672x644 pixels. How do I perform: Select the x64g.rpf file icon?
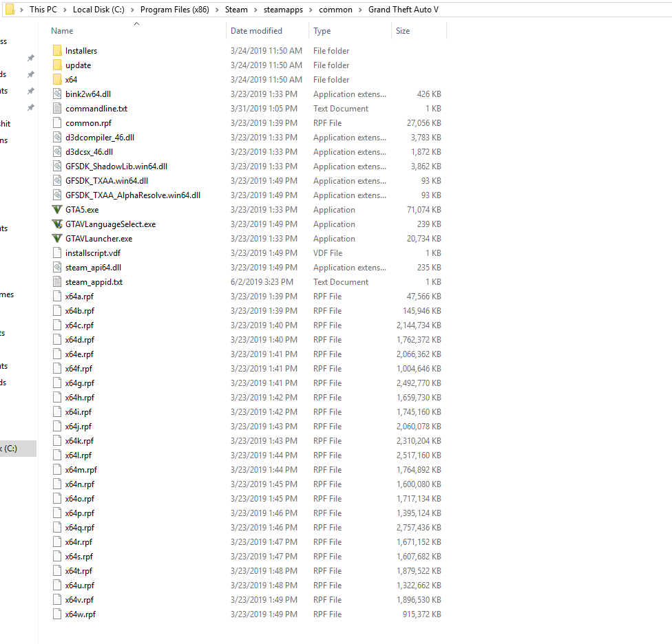tap(57, 383)
